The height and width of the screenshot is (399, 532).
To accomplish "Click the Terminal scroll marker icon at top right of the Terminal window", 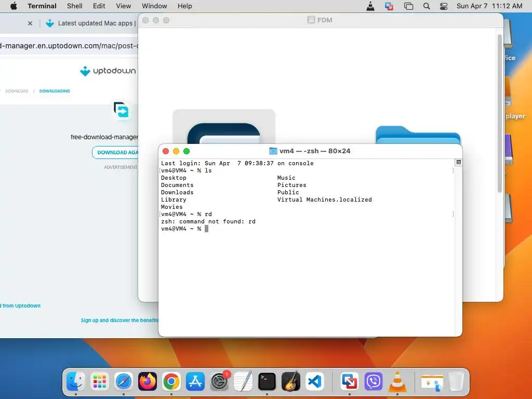I will 458,163.
